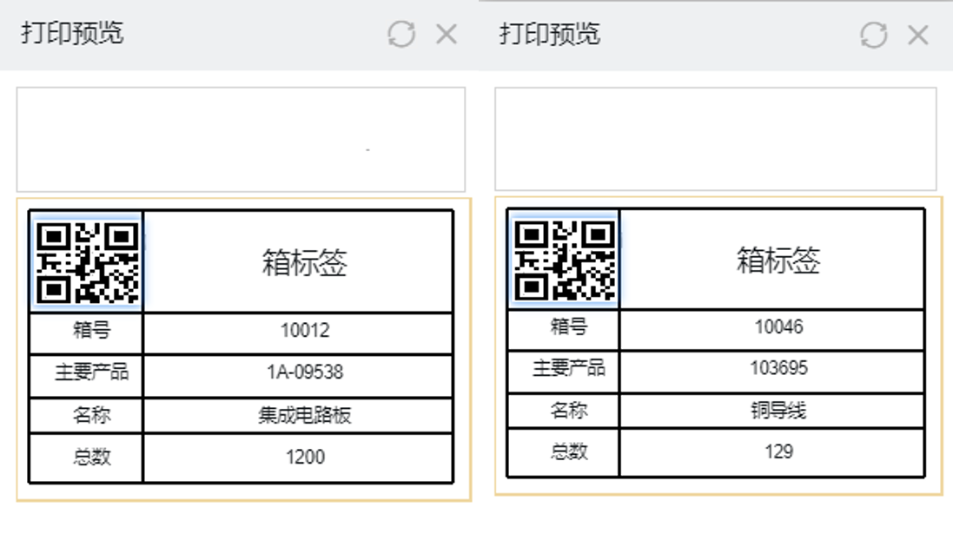
Task: Click the 总数 label beside 129
Action: click(x=569, y=451)
